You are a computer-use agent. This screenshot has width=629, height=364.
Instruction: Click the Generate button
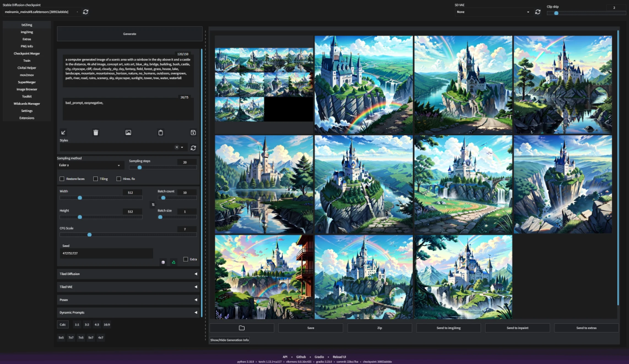(x=129, y=34)
